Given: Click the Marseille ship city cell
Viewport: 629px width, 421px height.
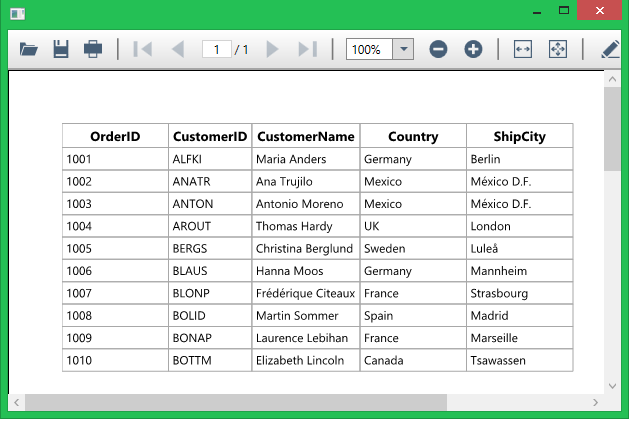Looking at the screenshot, I should pos(519,338).
